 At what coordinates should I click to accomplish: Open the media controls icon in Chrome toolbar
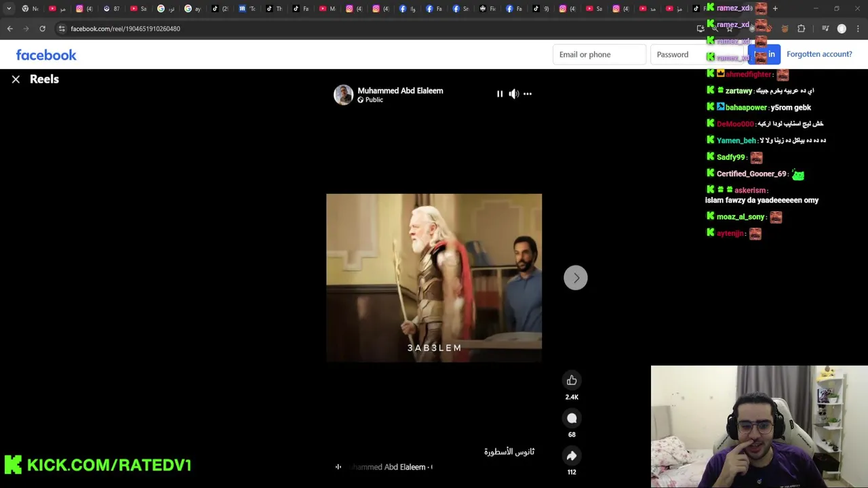pos(825,28)
